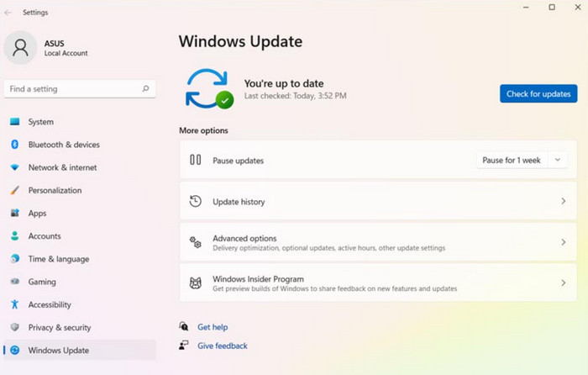Open Accessibility settings

click(x=80, y=304)
